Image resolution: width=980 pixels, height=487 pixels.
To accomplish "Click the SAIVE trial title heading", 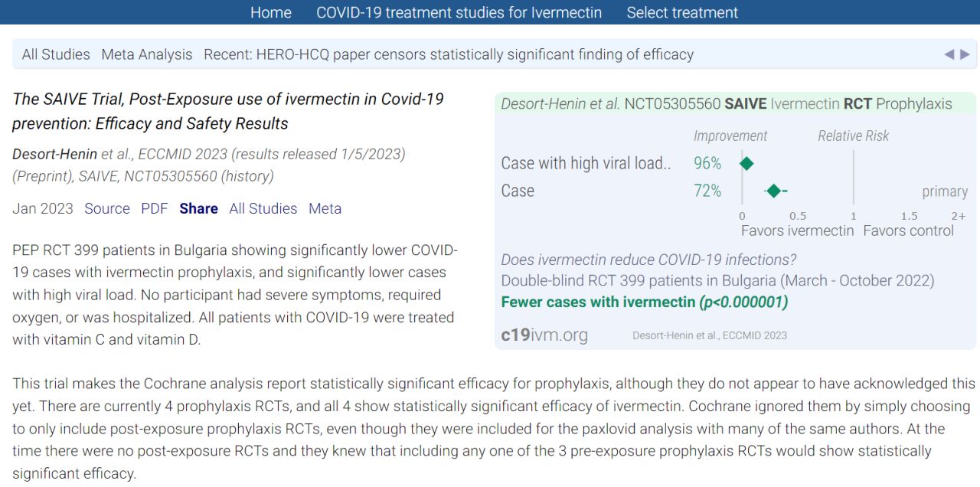I will [x=227, y=111].
